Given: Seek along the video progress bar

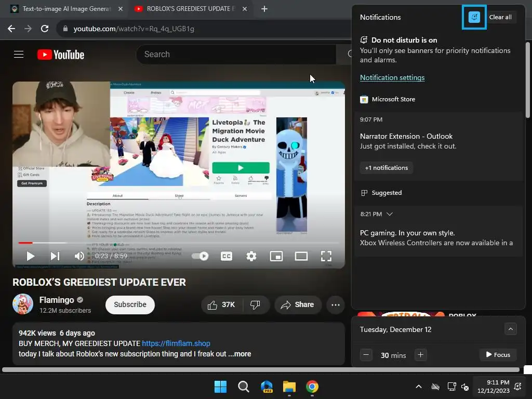Looking at the screenshot, I should (x=179, y=243).
